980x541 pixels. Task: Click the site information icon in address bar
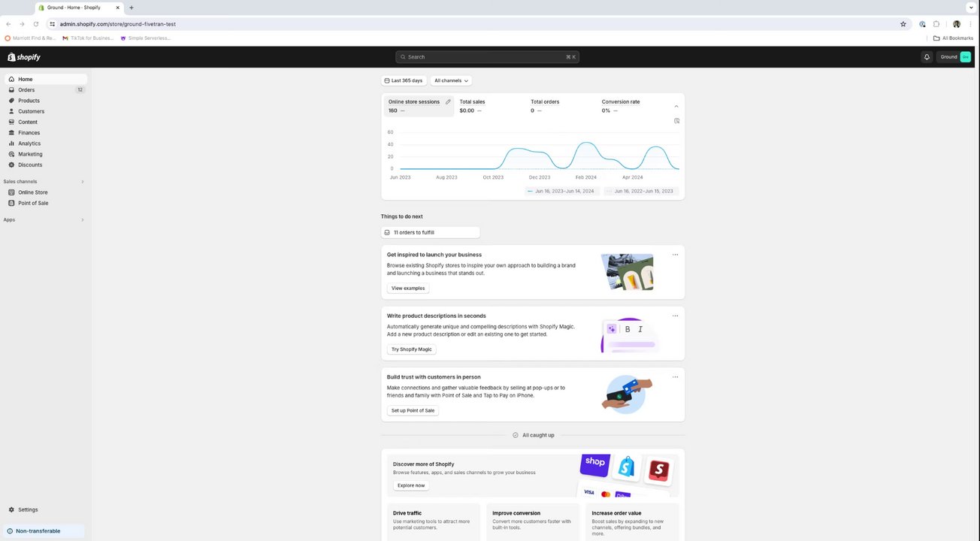click(52, 24)
